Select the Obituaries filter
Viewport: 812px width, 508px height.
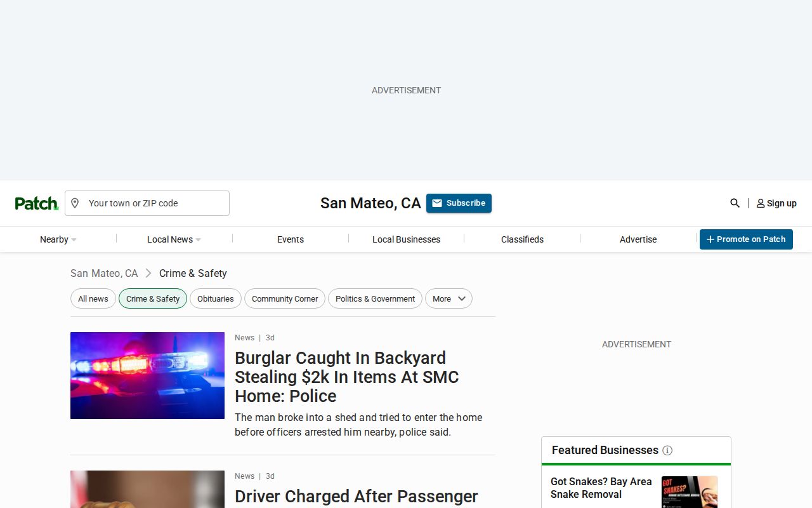pos(216,298)
